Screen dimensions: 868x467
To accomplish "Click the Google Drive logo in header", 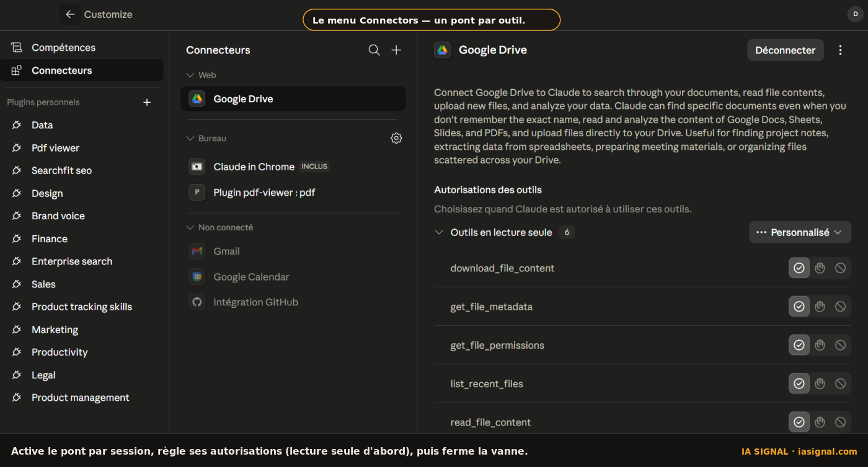I will point(442,50).
